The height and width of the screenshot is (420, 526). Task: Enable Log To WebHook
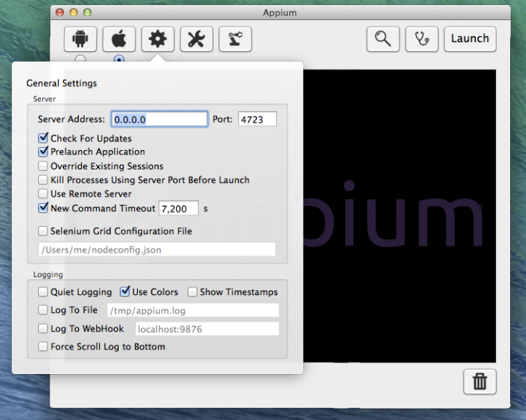(x=43, y=328)
